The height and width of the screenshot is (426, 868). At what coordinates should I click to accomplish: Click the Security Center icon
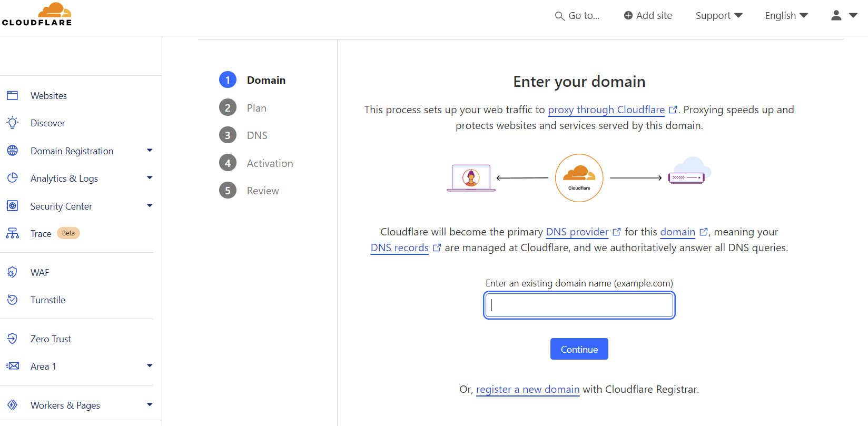12,206
